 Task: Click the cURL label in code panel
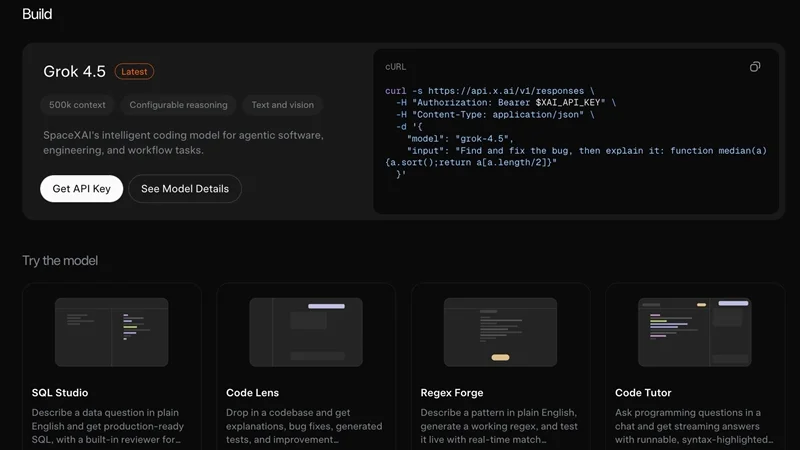click(x=395, y=67)
